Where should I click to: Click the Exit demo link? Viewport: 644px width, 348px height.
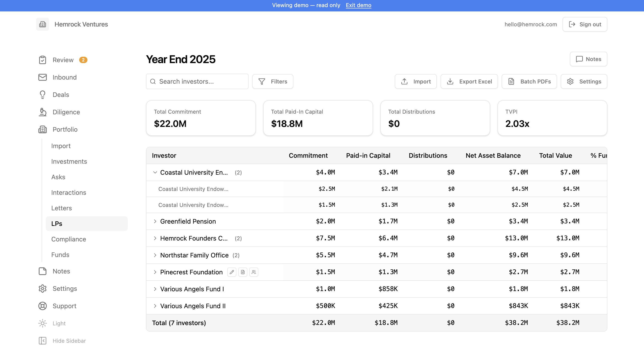click(x=358, y=5)
